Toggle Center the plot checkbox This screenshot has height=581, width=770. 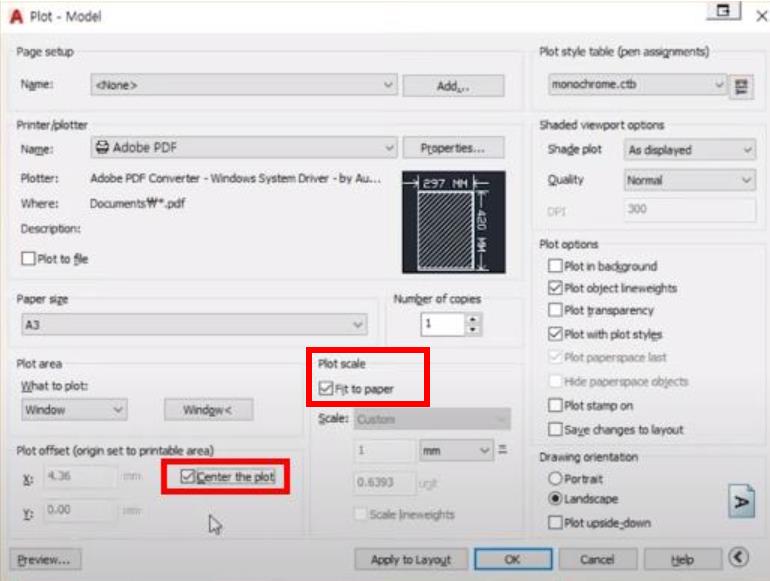tap(188, 476)
